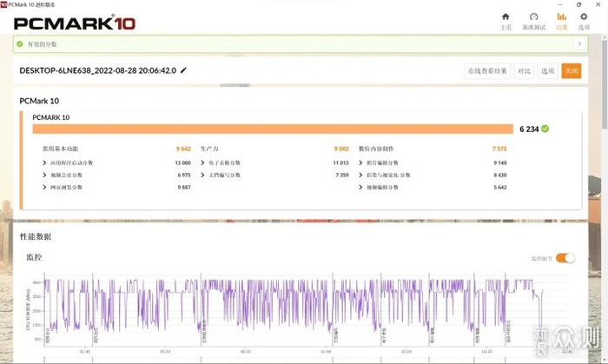Click the 监控 chart title
The width and height of the screenshot is (608, 364).
[x=34, y=257]
